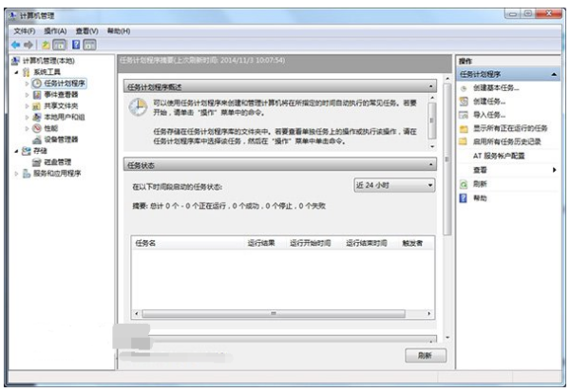This screenshot has width=570, height=392.
Task: Click the overview text scrollbar thumb
Action: point(432,121)
